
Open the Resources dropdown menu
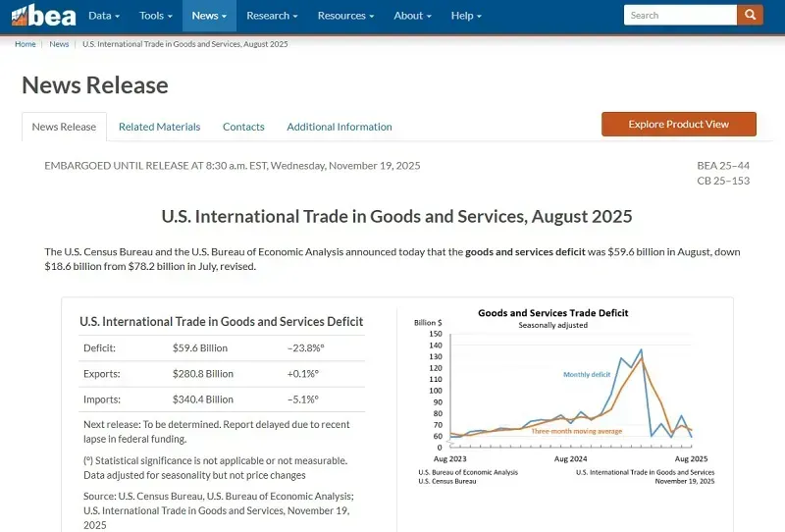coord(346,16)
